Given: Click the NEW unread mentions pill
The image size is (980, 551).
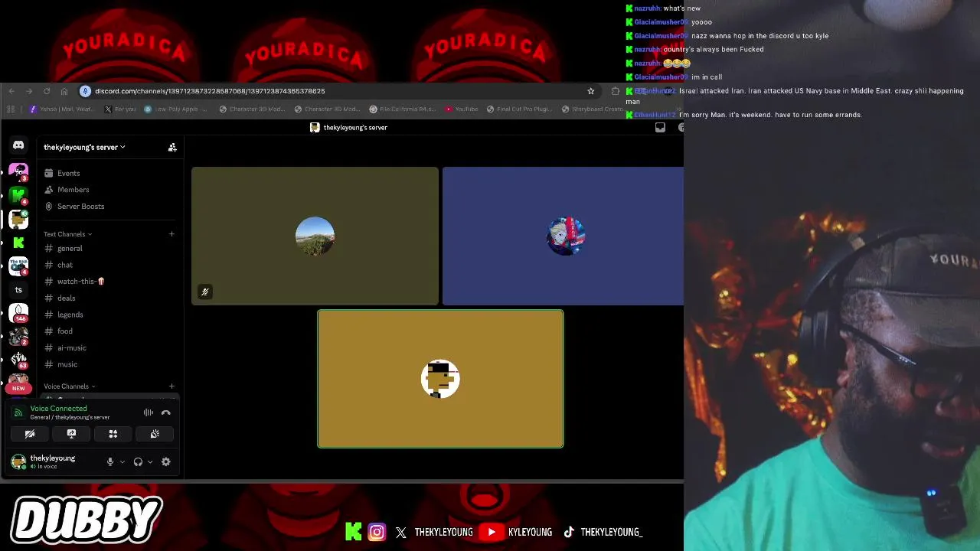Looking at the screenshot, I should pyautogui.click(x=18, y=388).
